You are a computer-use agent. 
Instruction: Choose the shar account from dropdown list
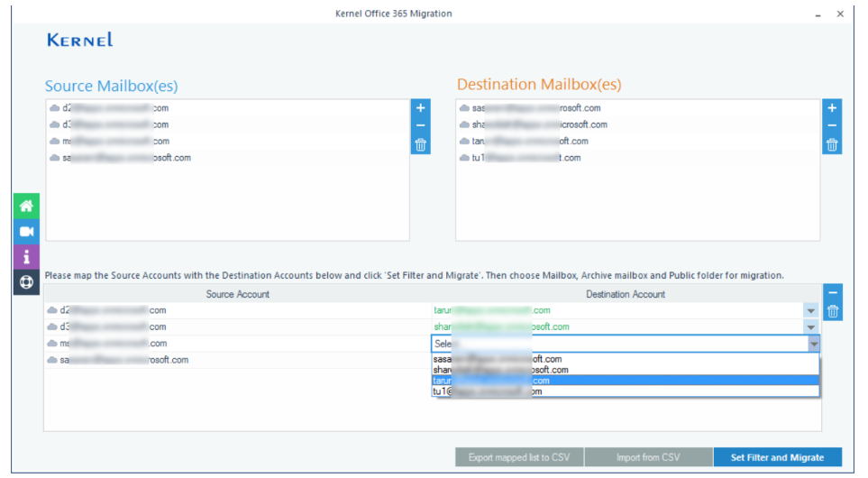pyautogui.click(x=625, y=370)
